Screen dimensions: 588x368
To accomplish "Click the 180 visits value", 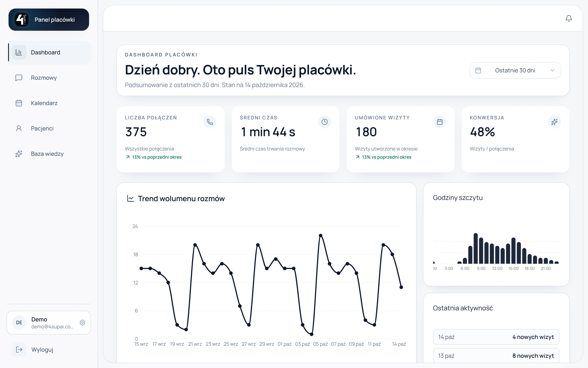I will pyautogui.click(x=366, y=132).
